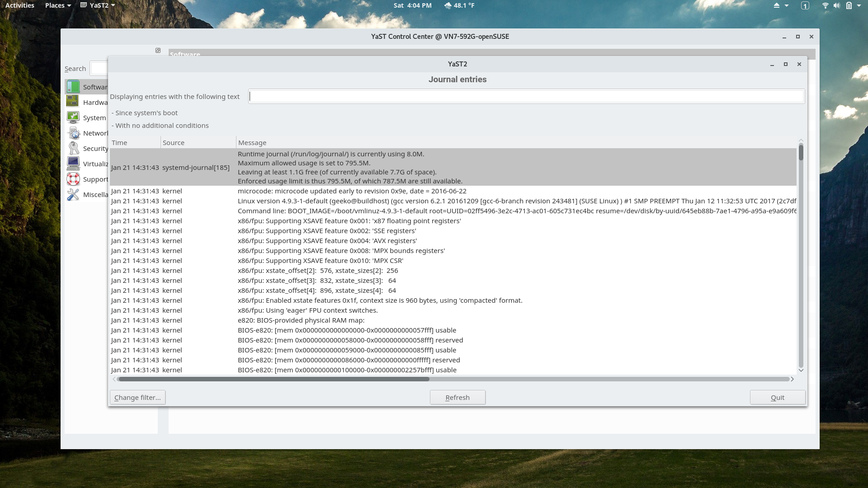Select BIOS-e820 entry ending 057fff usable

click(453, 330)
